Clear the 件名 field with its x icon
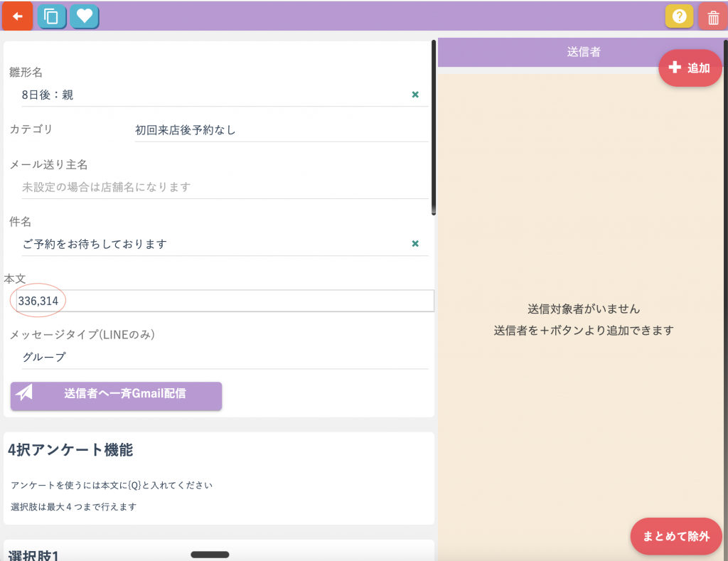 pyautogui.click(x=415, y=244)
